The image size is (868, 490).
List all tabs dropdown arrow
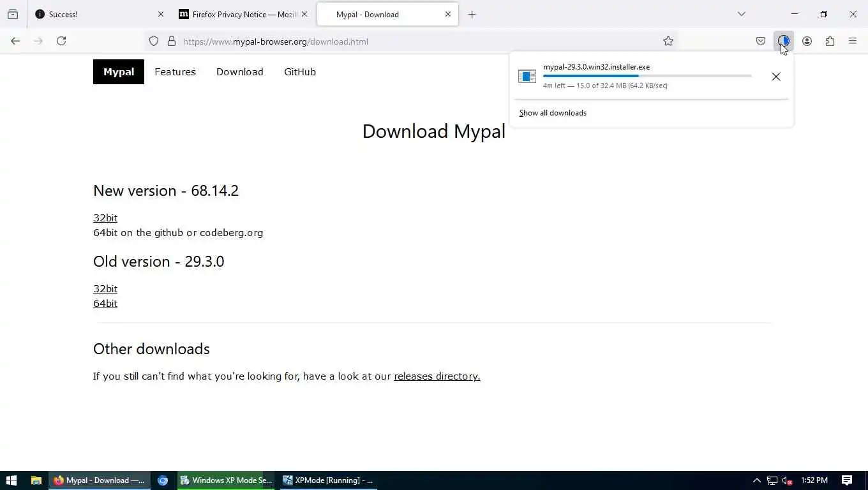742,14
